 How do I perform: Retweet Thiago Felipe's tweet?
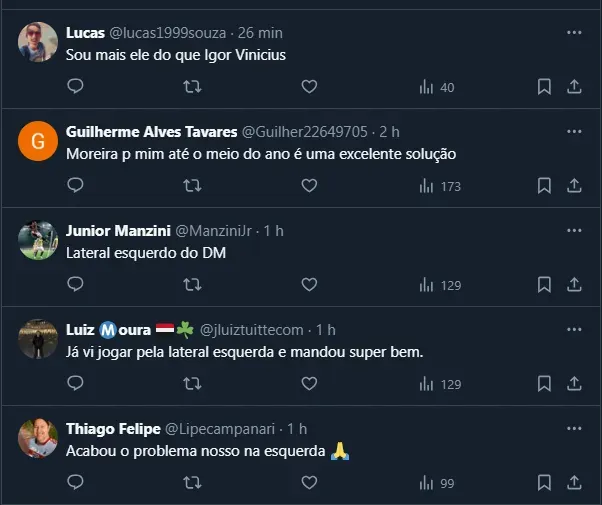coord(192,483)
